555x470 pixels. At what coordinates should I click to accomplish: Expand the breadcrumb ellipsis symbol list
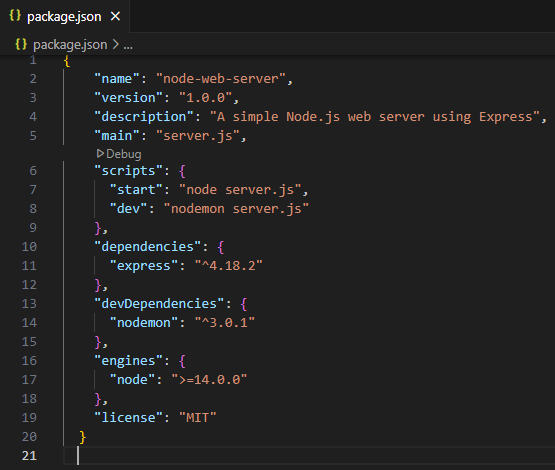(x=128, y=45)
